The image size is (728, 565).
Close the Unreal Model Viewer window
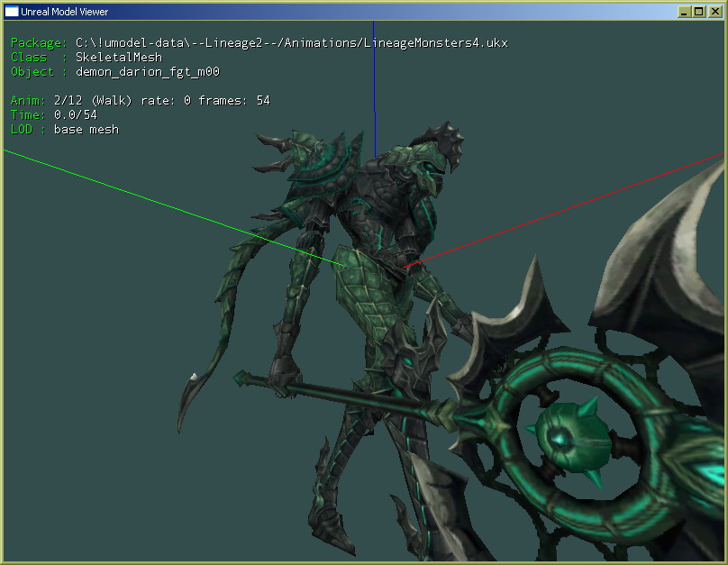pos(715,12)
